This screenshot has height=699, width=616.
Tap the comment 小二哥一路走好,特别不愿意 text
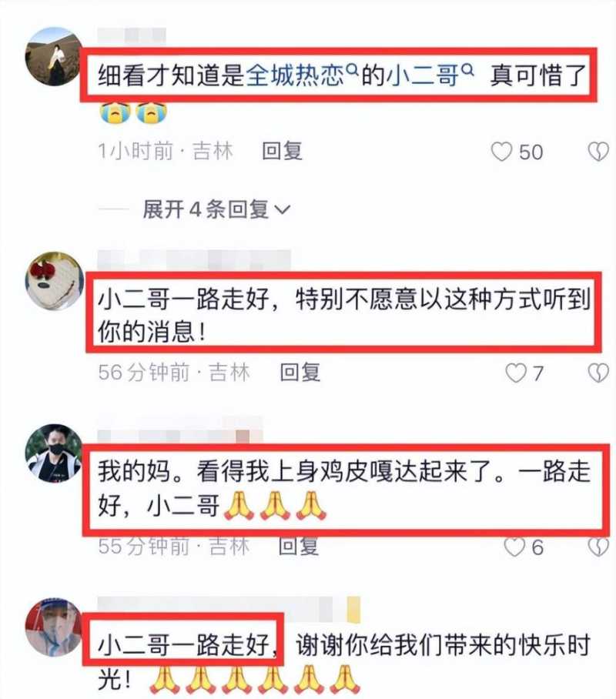[x=344, y=315]
